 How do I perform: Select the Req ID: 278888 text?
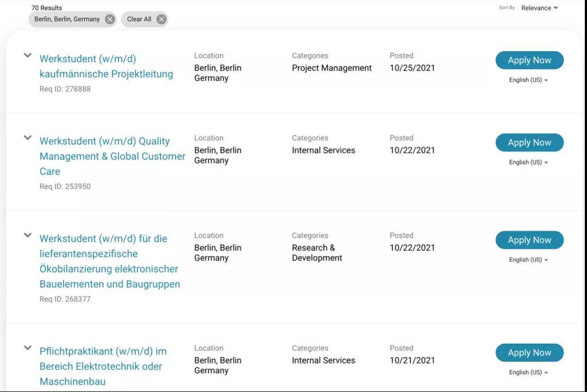(65, 89)
